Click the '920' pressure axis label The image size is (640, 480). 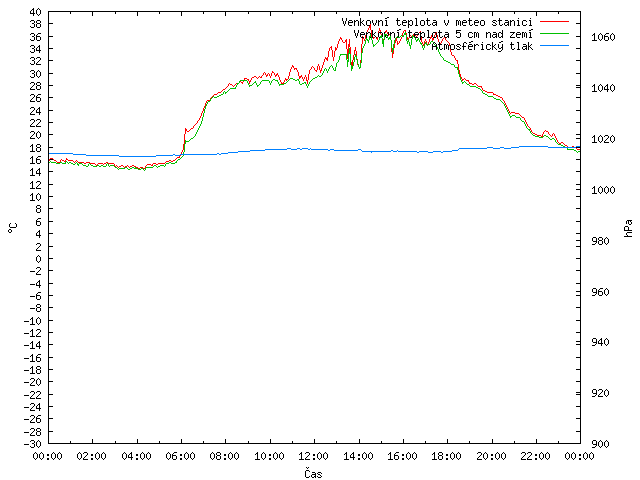pos(600,393)
